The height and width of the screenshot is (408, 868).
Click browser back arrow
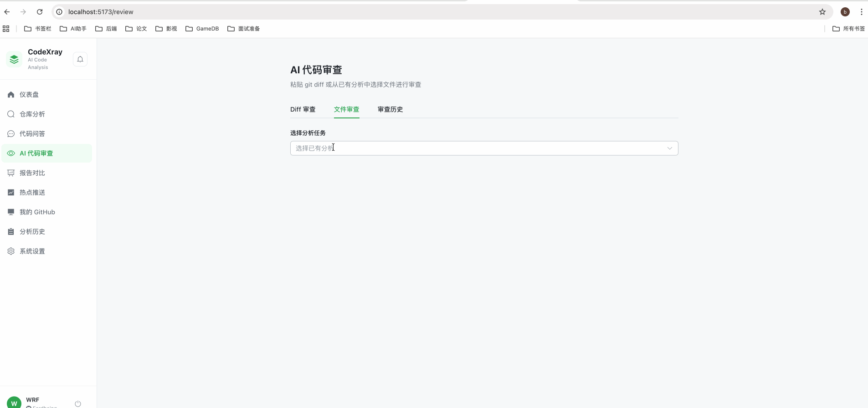[7, 12]
